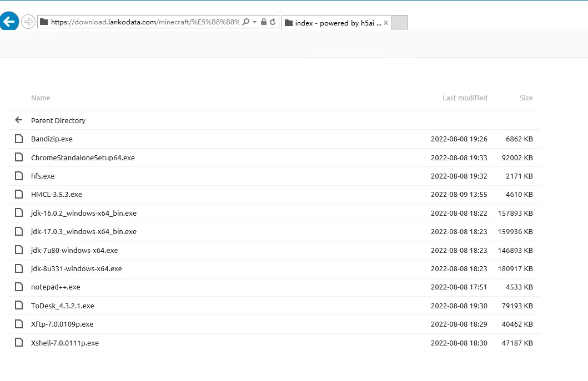This screenshot has width=588, height=381.
Task: Click the search magnifier in address bar
Action: (246, 22)
